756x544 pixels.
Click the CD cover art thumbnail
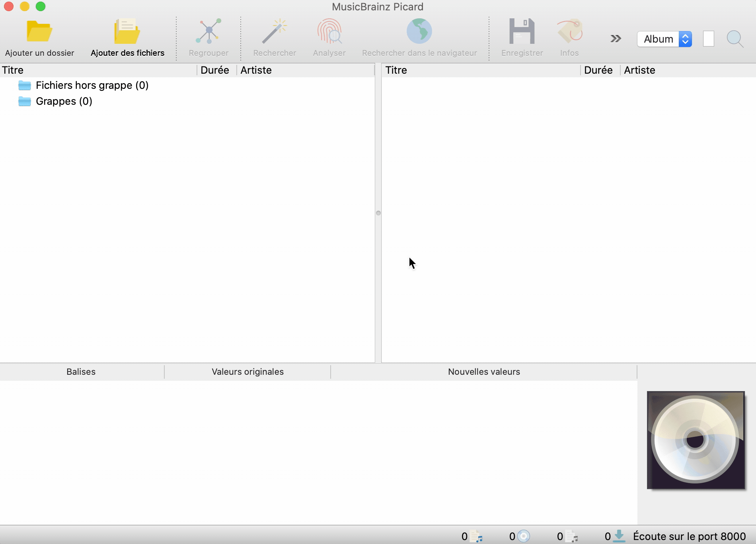click(x=696, y=440)
